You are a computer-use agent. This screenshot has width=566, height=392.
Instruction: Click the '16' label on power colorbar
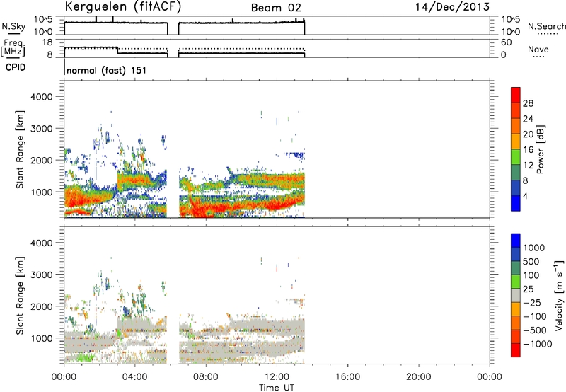528,150
